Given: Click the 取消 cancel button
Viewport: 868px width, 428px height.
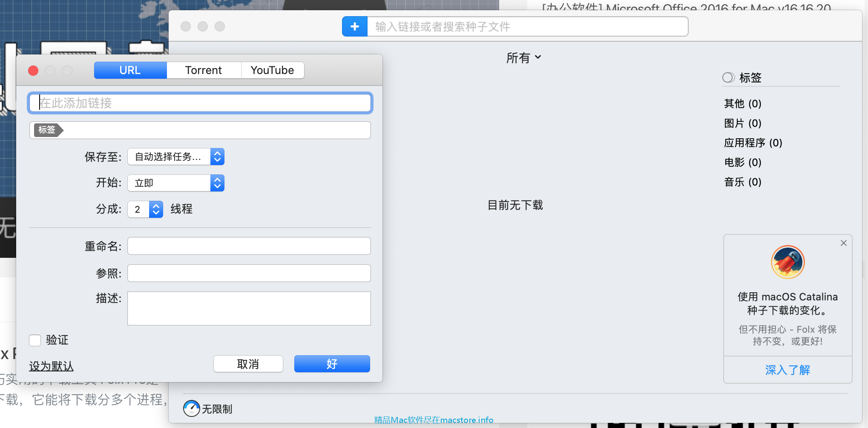Looking at the screenshot, I should [248, 364].
